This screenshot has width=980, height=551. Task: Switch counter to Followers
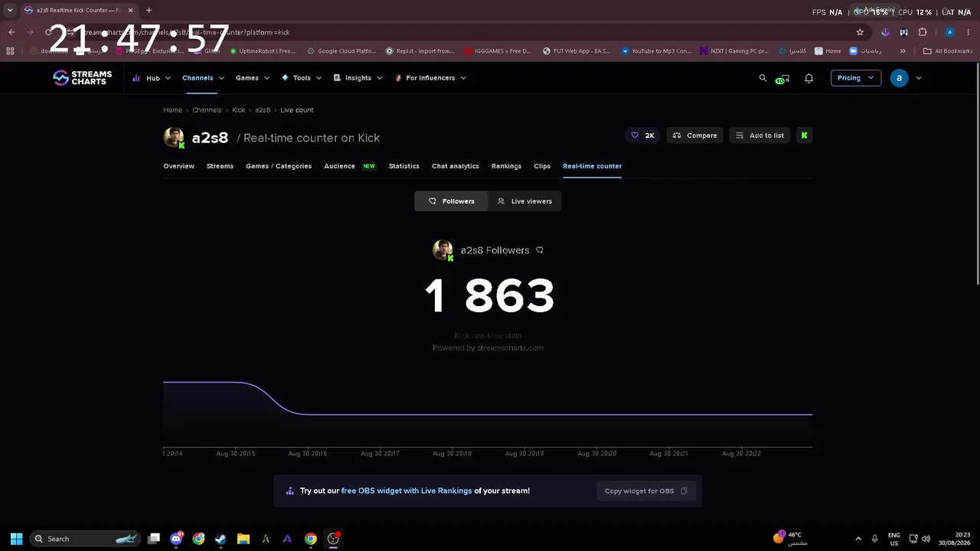[x=451, y=201]
